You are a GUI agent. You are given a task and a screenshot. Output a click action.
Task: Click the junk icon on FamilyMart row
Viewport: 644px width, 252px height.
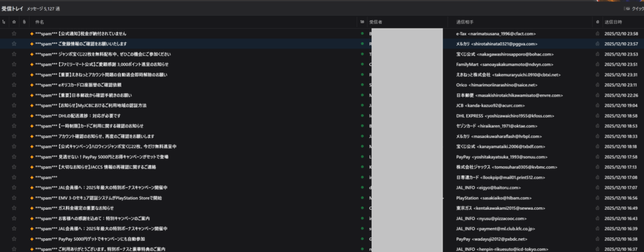tap(597, 64)
